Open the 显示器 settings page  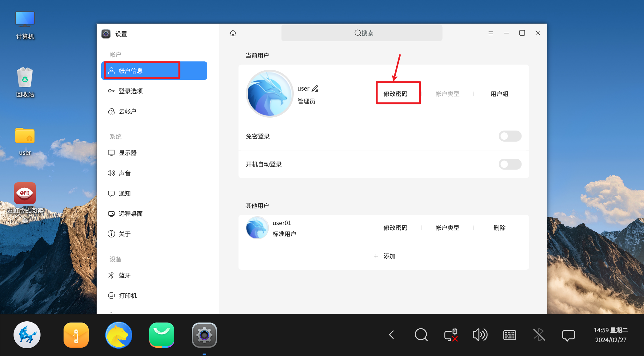127,153
